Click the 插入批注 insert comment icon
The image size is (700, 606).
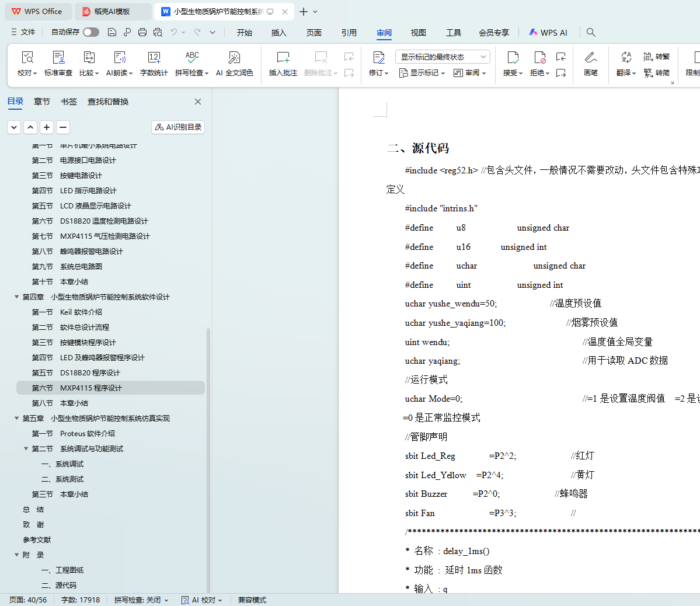pos(283,58)
